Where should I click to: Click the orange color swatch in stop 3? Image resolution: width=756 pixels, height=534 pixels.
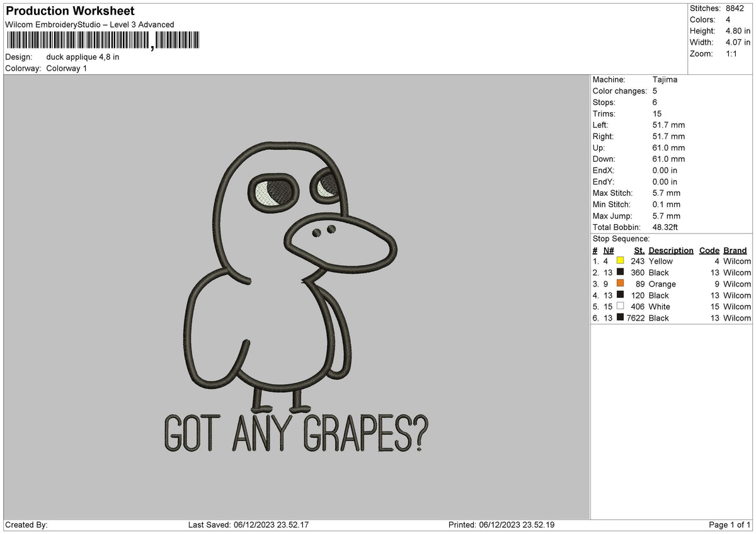(620, 284)
